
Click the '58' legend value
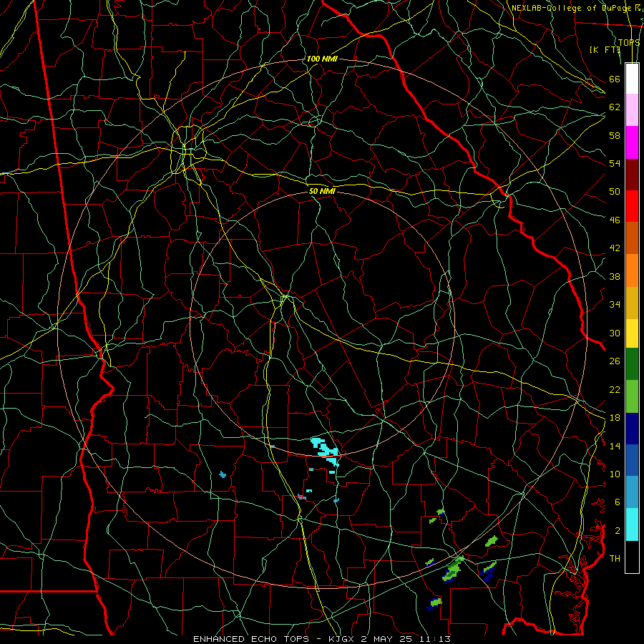click(615, 135)
